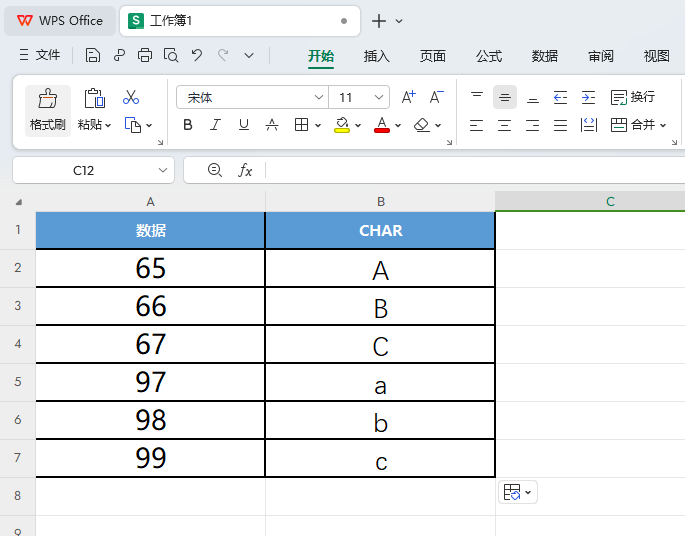Open Clear options dropdown arrow
The image size is (685, 536).
pyautogui.click(x=438, y=126)
